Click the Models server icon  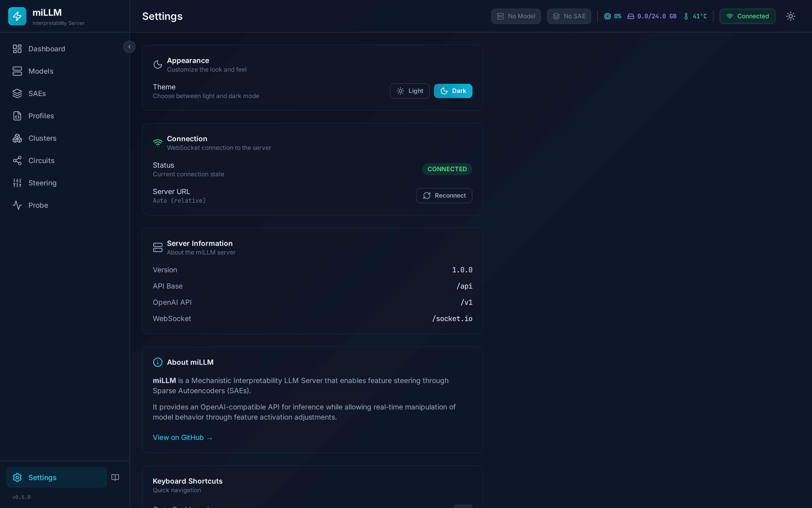pyautogui.click(x=17, y=71)
